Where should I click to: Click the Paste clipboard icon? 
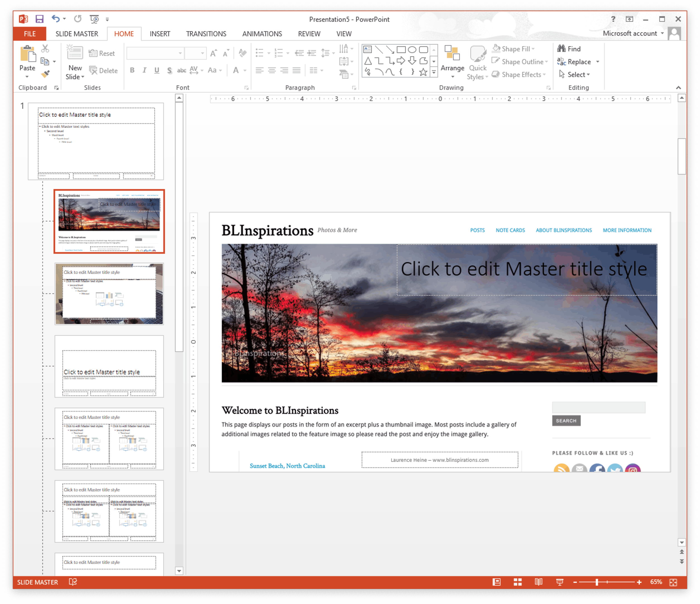pyautogui.click(x=28, y=54)
